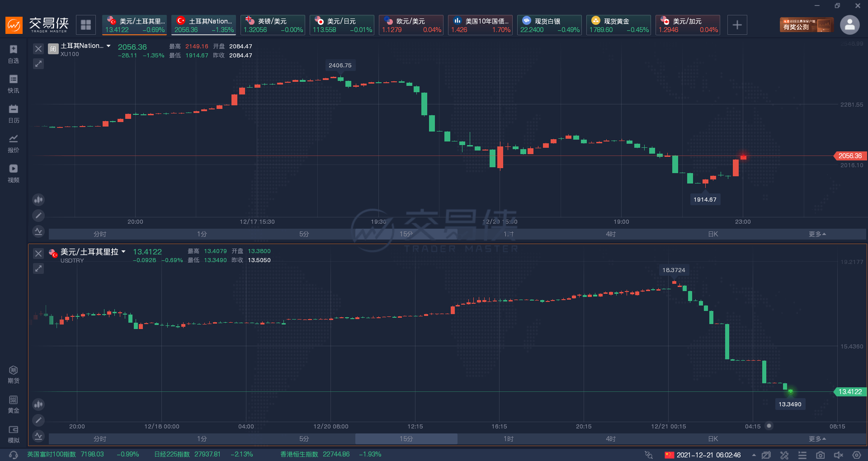Switch to the 英镑/美元 tab
The height and width of the screenshot is (461, 868).
[x=273, y=25]
